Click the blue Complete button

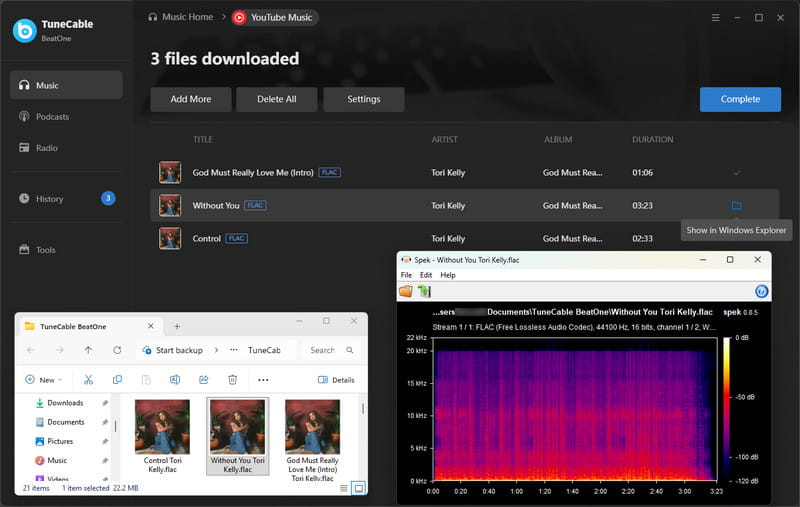click(740, 99)
